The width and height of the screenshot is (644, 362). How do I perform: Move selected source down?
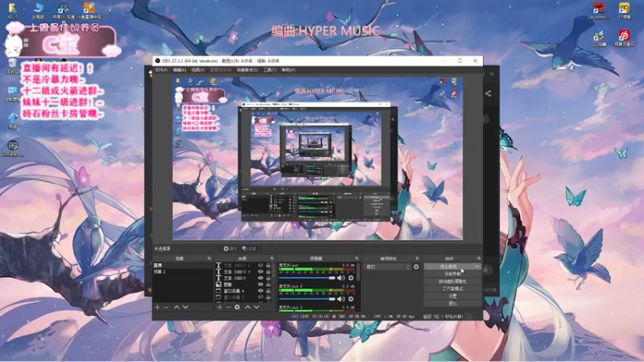click(x=257, y=307)
